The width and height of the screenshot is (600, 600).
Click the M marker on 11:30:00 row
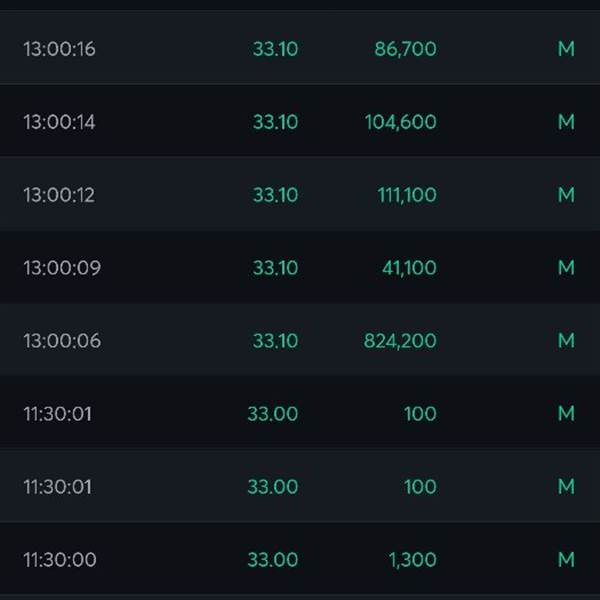[566, 559]
